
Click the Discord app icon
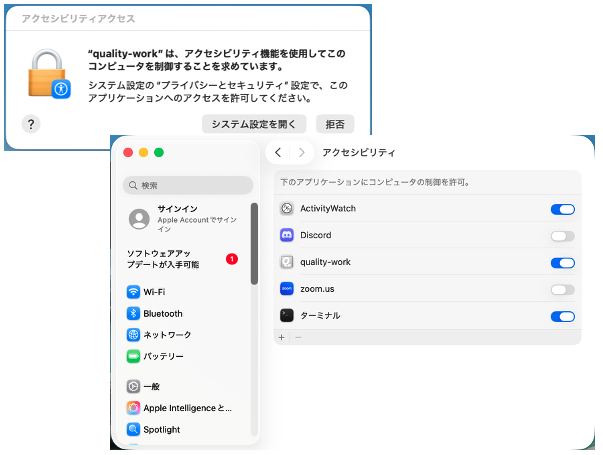click(x=287, y=236)
